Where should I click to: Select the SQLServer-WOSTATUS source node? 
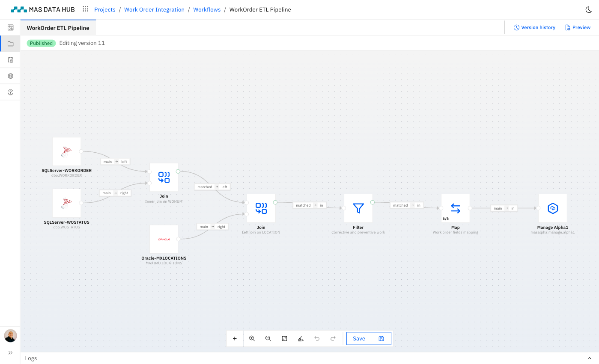pyautogui.click(x=66, y=203)
